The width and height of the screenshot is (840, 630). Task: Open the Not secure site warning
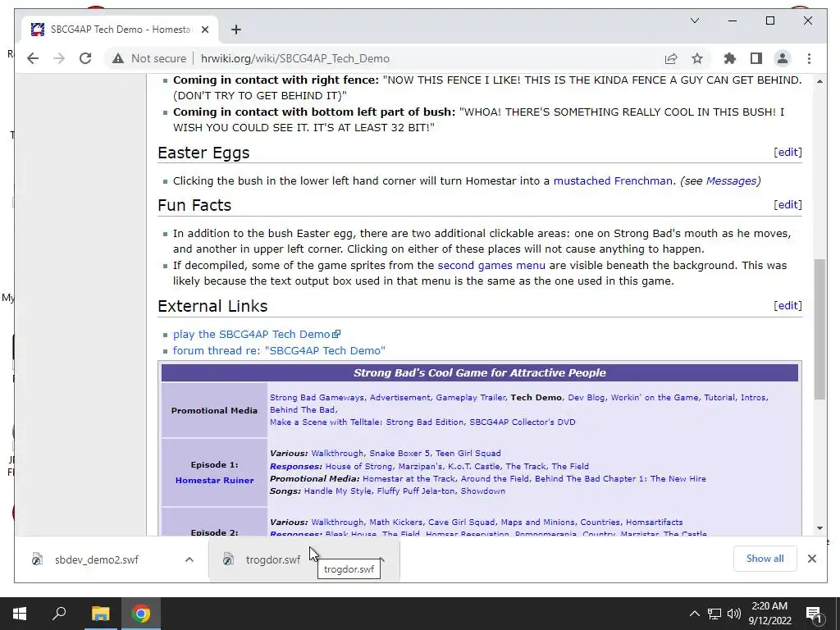pos(149,58)
